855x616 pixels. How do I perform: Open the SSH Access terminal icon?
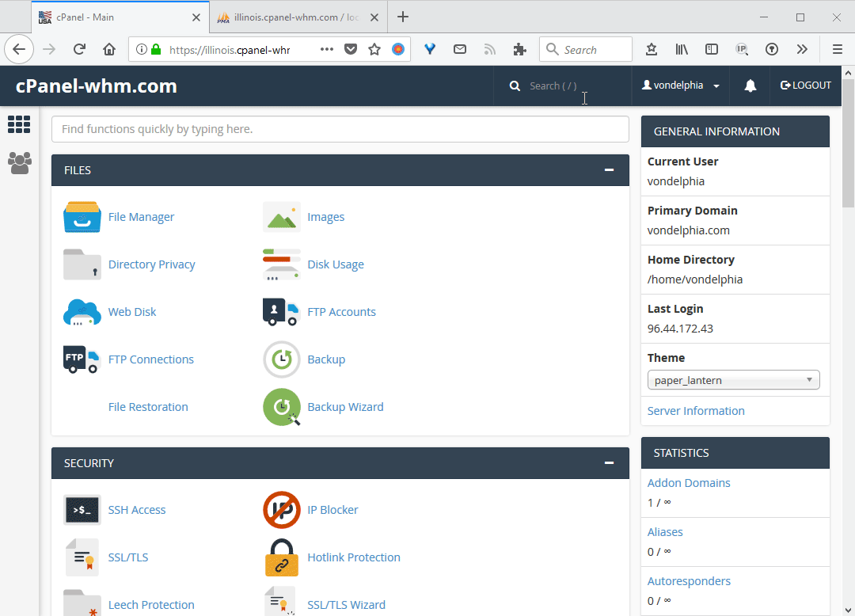pos(82,510)
